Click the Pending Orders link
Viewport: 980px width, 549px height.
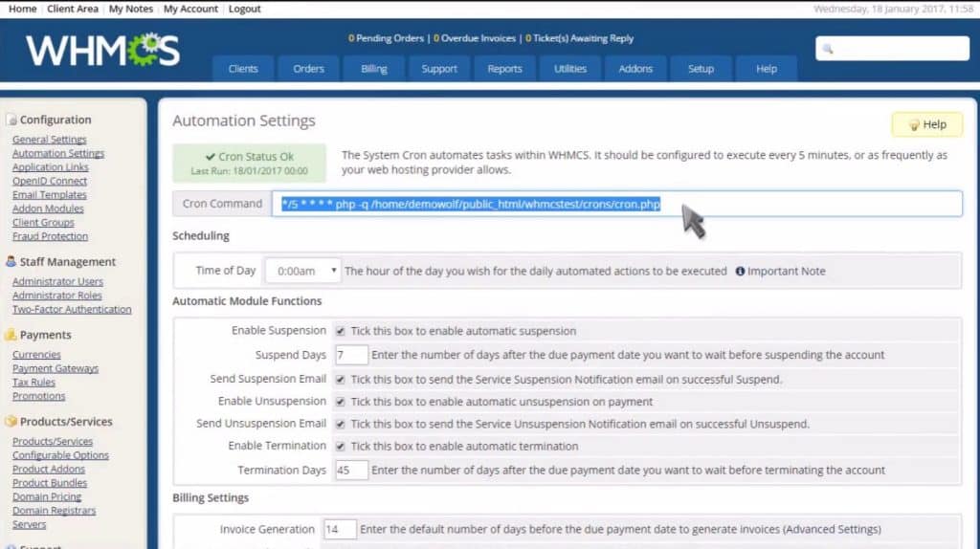coord(386,38)
